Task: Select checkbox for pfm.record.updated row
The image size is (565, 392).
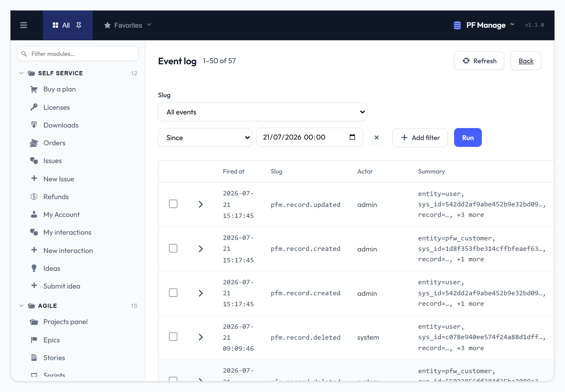Action: [x=173, y=204]
